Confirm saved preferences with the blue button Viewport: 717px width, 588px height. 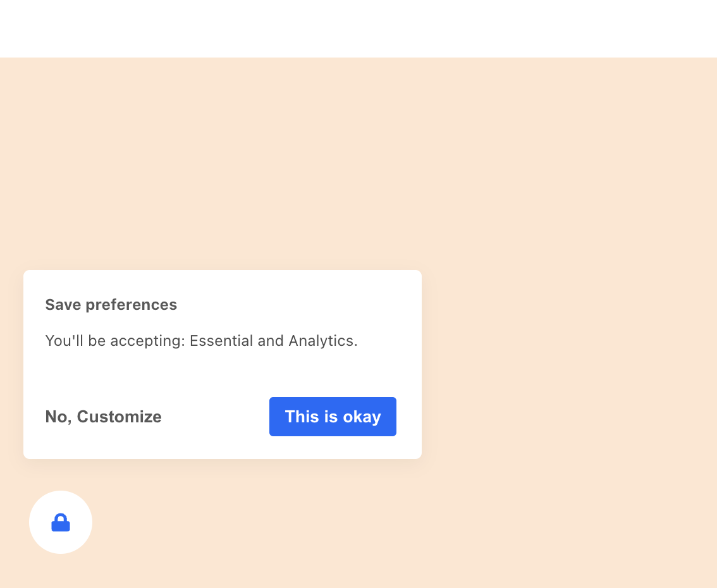[x=333, y=417]
